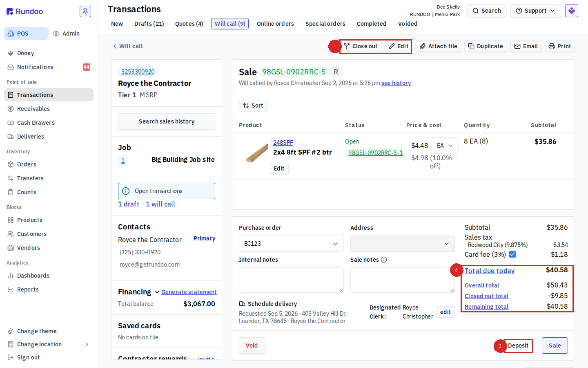Switch to Quotes (4) tab
Image resolution: width=588 pixels, height=368 pixels.
coord(189,24)
